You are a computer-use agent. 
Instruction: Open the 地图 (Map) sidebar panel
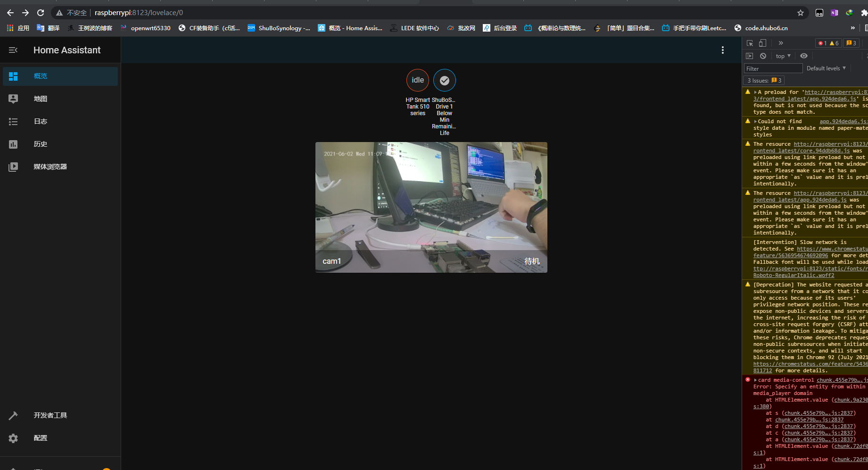(x=41, y=99)
